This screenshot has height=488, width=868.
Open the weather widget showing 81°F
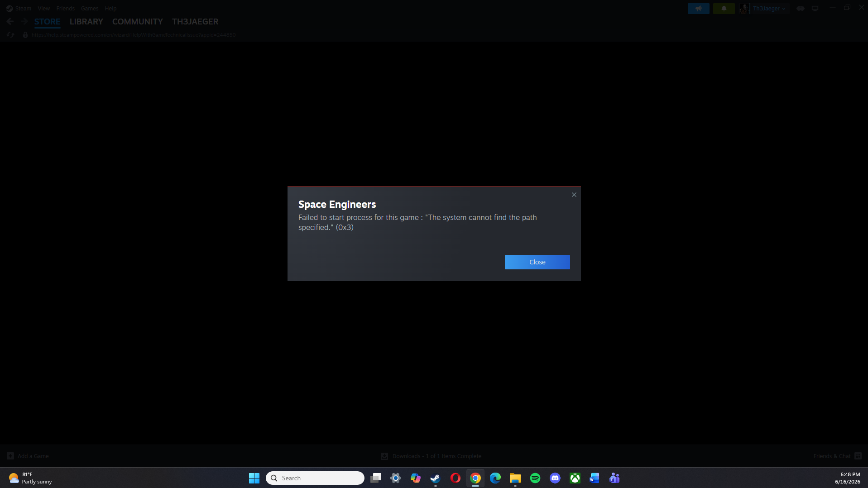tap(30, 478)
